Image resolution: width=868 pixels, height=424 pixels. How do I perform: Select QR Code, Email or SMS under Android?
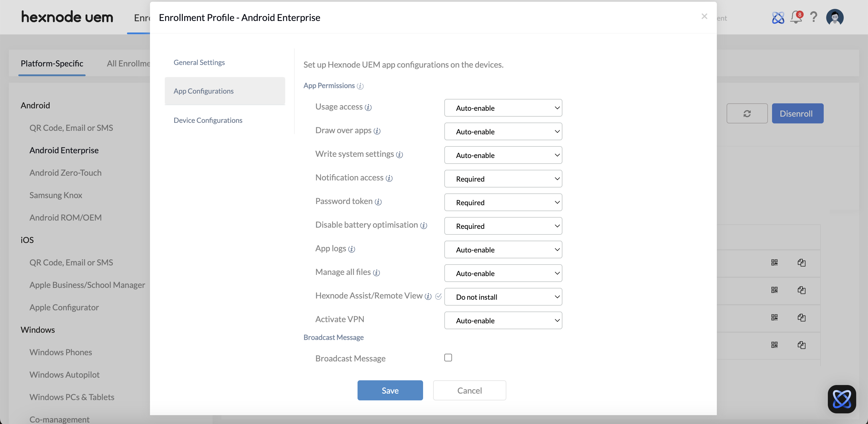coord(71,128)
